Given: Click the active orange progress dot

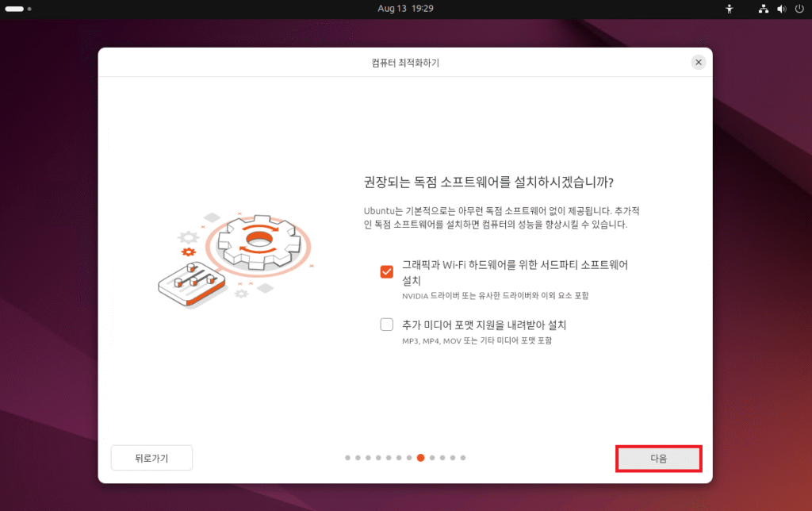Looking at the screenshot, I should (x=420, y=458).
